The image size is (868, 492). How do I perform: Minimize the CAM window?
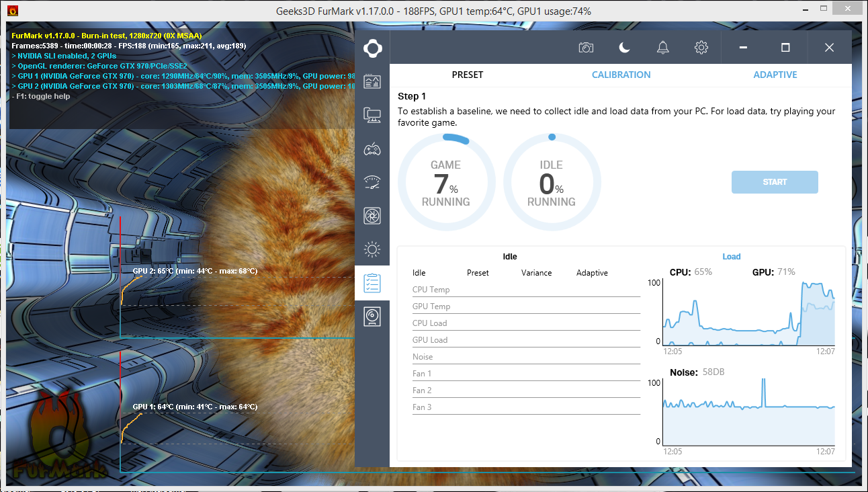(x=743, y=48)
